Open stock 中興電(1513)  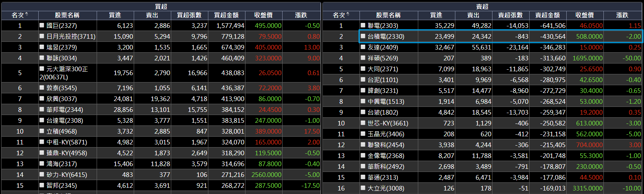[386, 101]
